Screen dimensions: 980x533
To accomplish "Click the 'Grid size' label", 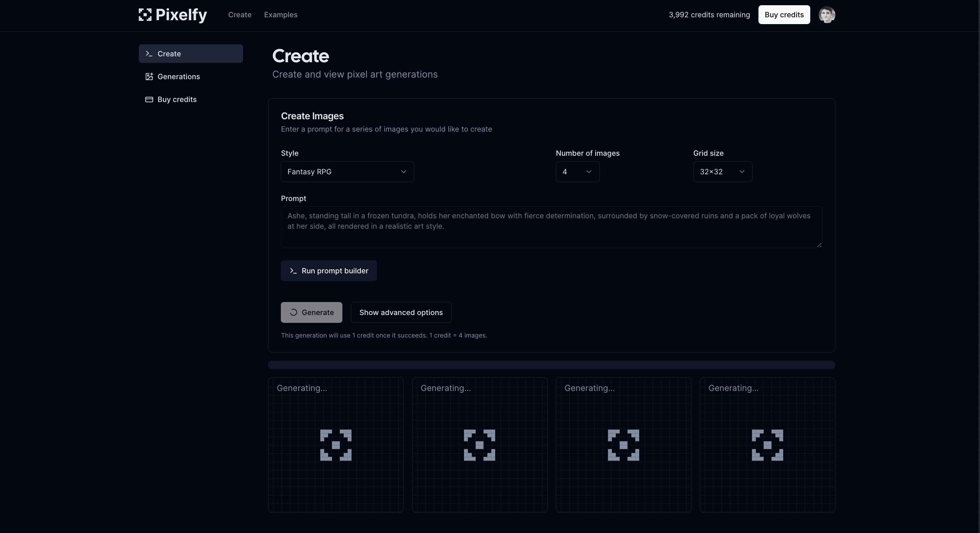I will point(708,153).
